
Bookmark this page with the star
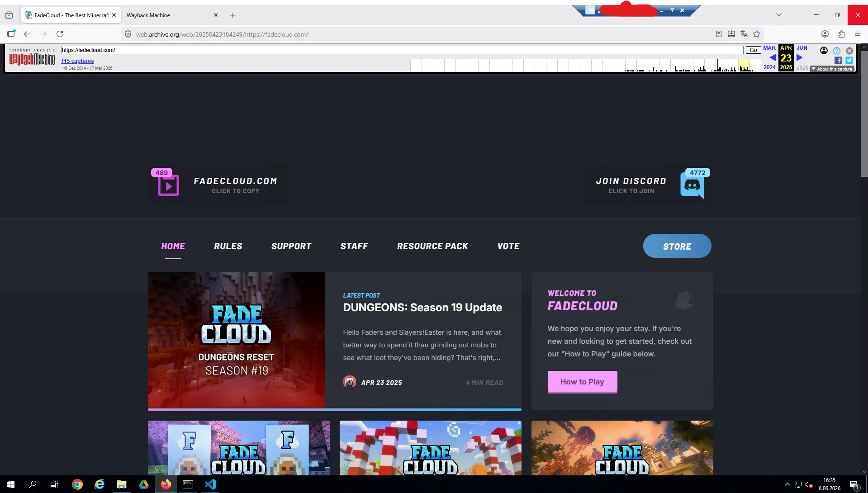757,34
